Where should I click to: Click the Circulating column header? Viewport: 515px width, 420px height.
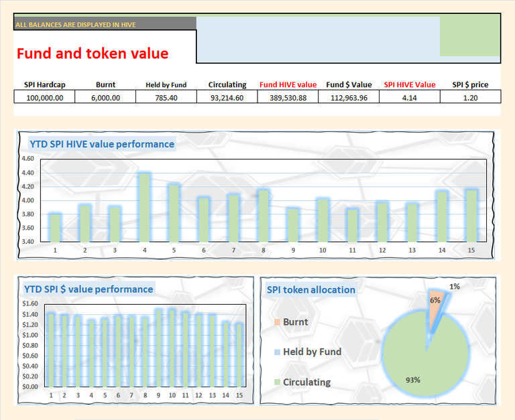[227, 84]
